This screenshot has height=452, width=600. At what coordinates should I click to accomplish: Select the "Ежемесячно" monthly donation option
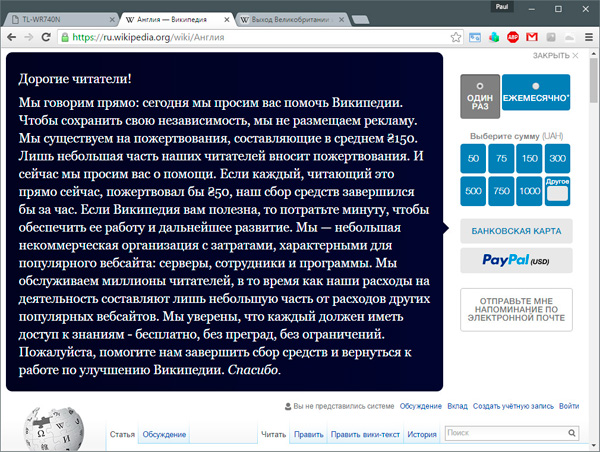[x=536, y=94]
